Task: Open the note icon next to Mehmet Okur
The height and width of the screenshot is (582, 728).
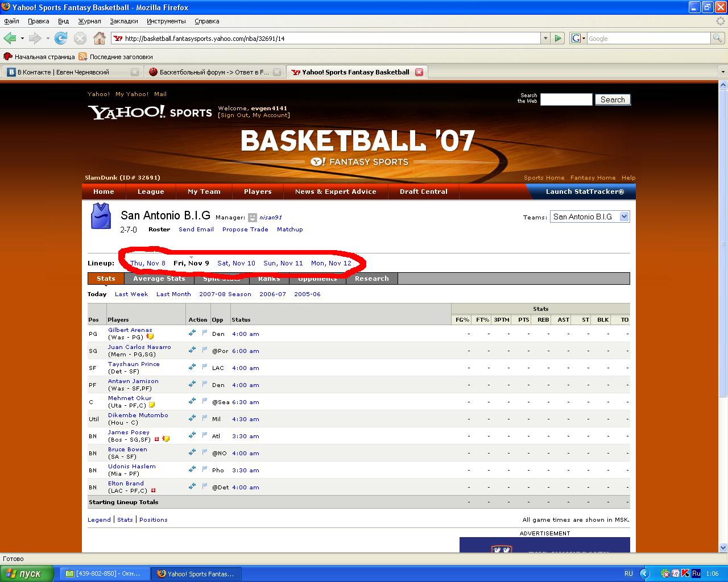Action: pyautogui.click(x=152, y=405)
